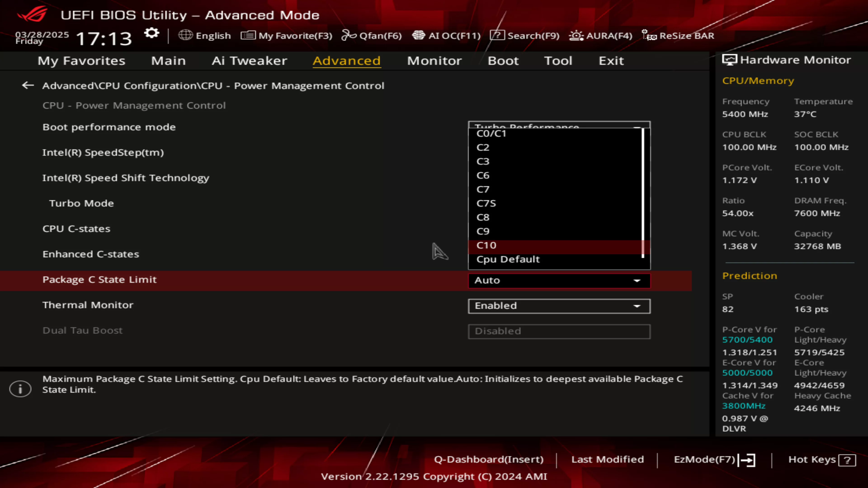
Task: Click the 17:13 clock display
Action: (104, 38)
